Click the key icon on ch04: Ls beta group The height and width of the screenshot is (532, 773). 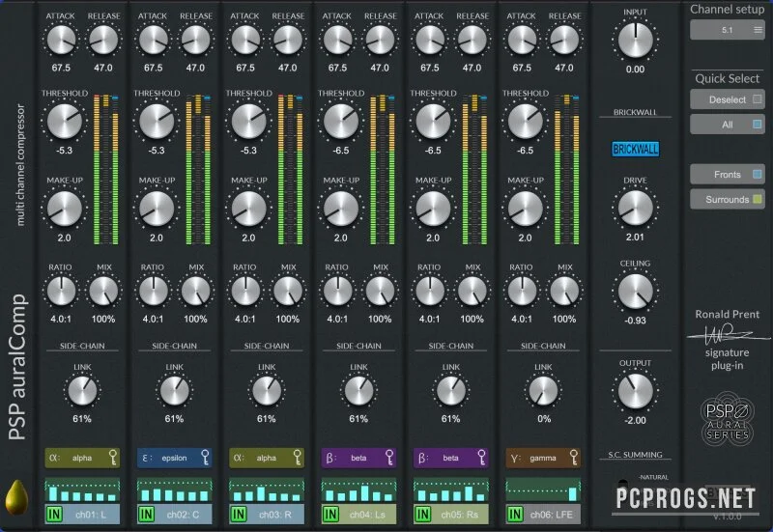[389, 458]
